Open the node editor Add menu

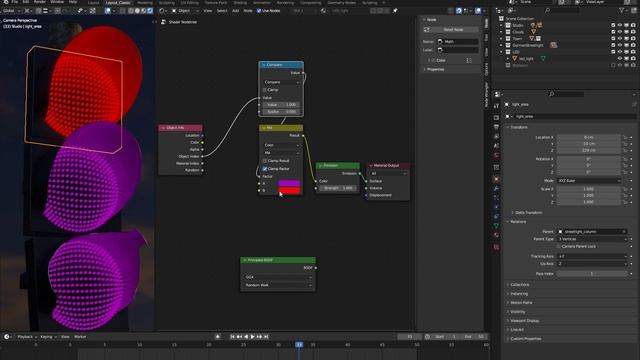pos(236,11)
